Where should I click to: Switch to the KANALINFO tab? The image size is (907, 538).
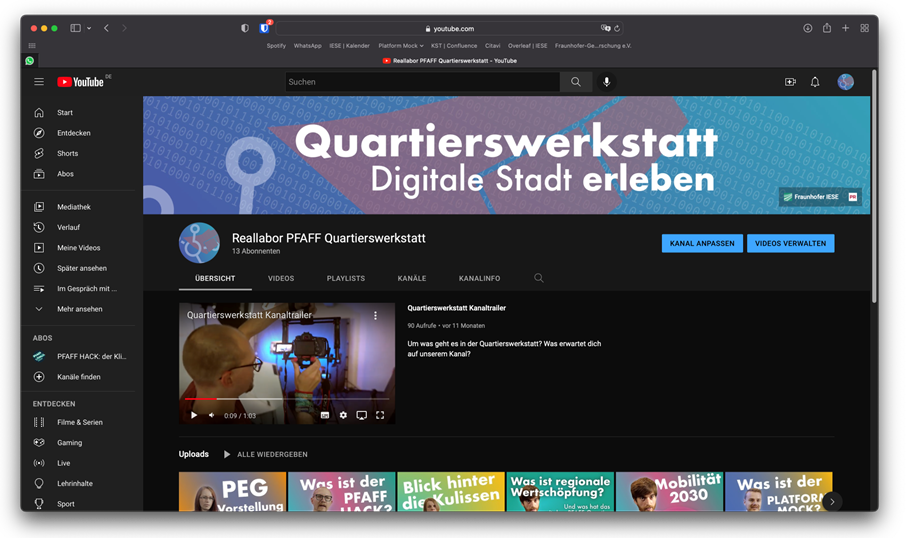pyautogui.click(x=480, y=278)
